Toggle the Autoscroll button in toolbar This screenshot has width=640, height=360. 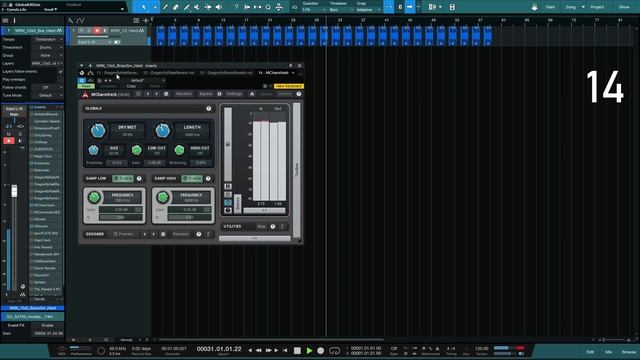409,7
